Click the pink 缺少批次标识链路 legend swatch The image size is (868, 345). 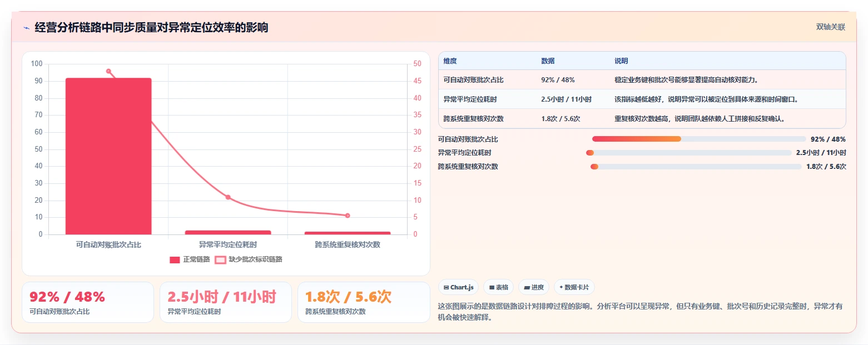[220, 259]
